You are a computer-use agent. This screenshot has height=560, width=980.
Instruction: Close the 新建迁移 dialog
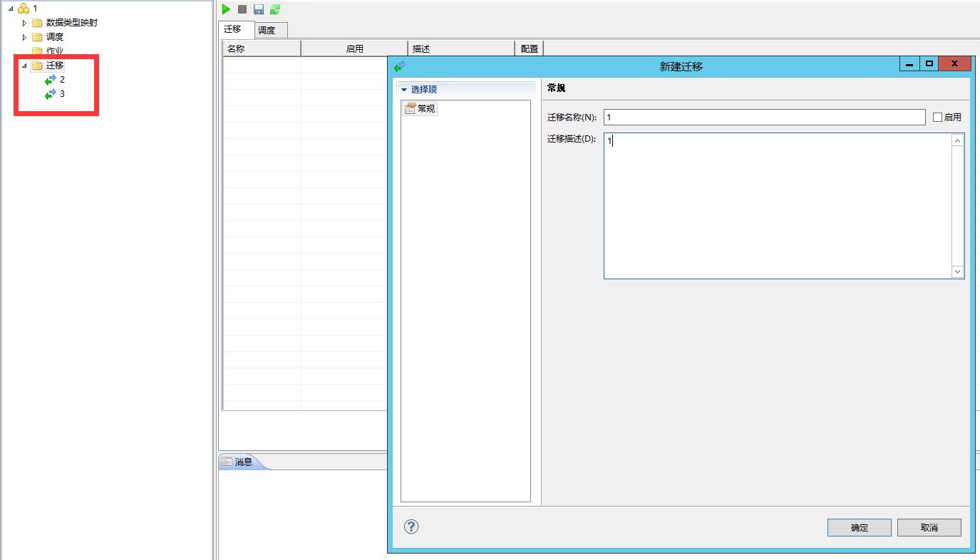coord(955,63)
